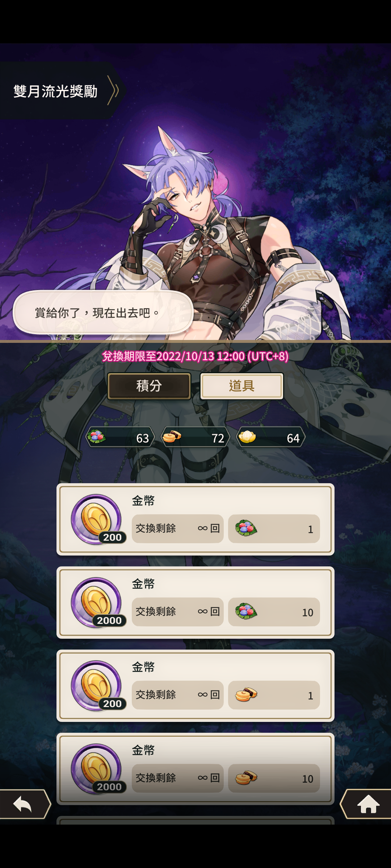Tap the white flower currency counter 64
Screen dimensions: 391x868
(x=270, y=437)
